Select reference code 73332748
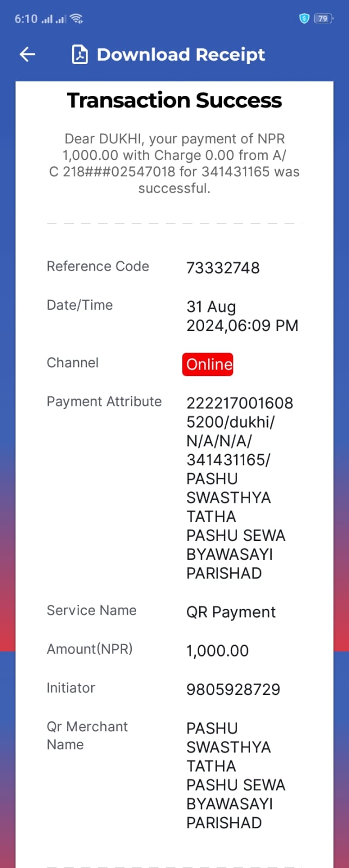The height and width of the screenshot is (868, 349). coord(223,267)
